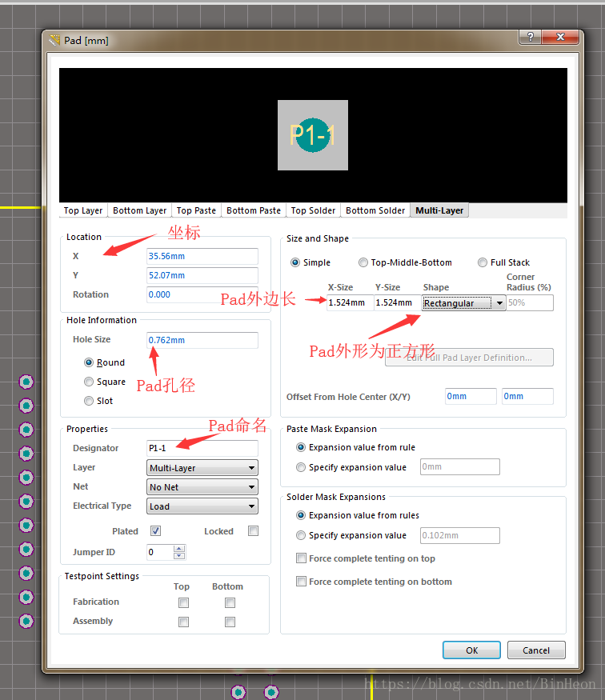Select the Slot hole shape option
This screenshot has height=700, width=605.
click(89, 401)
